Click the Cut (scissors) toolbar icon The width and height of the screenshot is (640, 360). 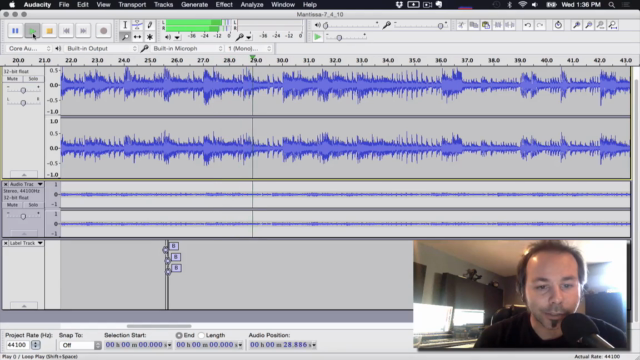point(461,25)
